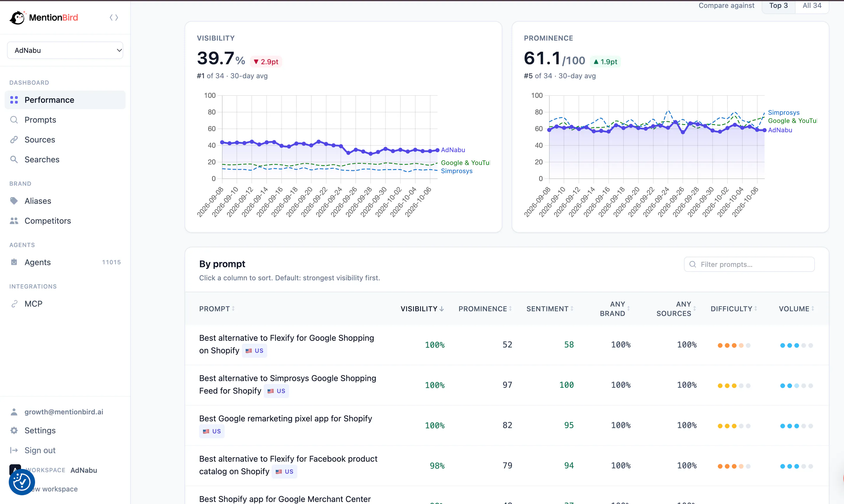Open the AdNabu workspace dropdown
Viewport: 844px width, 504px height.
point(65,50)
